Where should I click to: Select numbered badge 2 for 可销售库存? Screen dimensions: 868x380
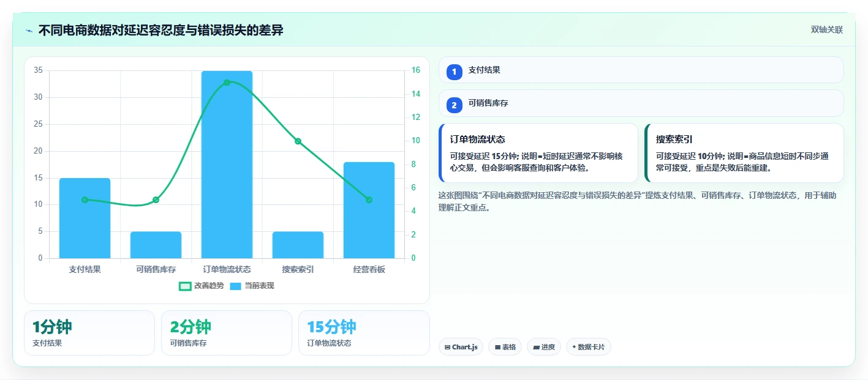click(454, 105)
